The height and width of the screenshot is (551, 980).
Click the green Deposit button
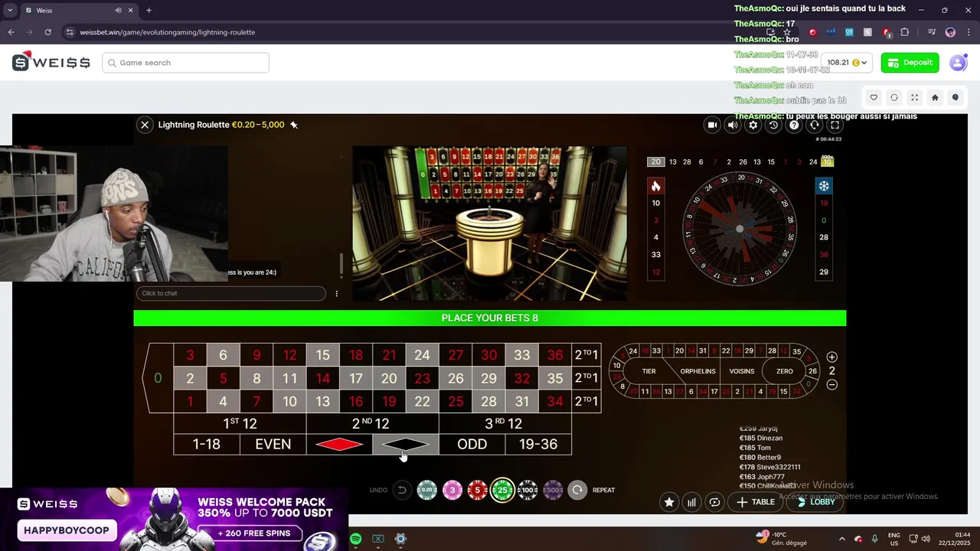pyautogui.click(x=910, y=63)
